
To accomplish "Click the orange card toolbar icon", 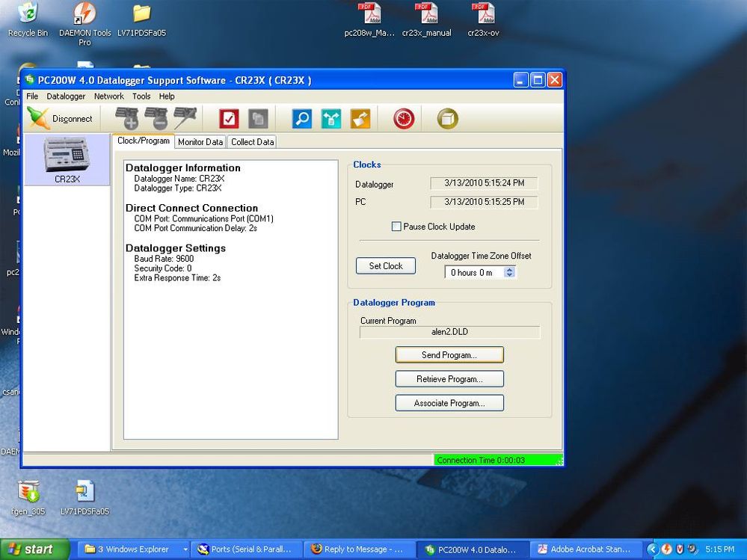I will (360, 119).
